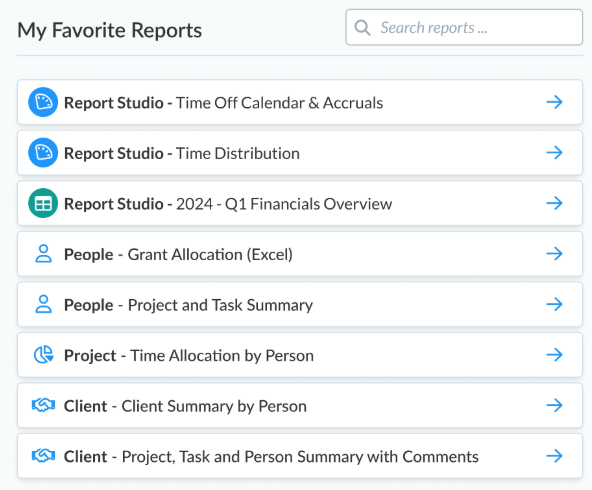Screen dimensions: 592x490
Task: Open Project - Time Allocation by Person
Action: (300, 355)
